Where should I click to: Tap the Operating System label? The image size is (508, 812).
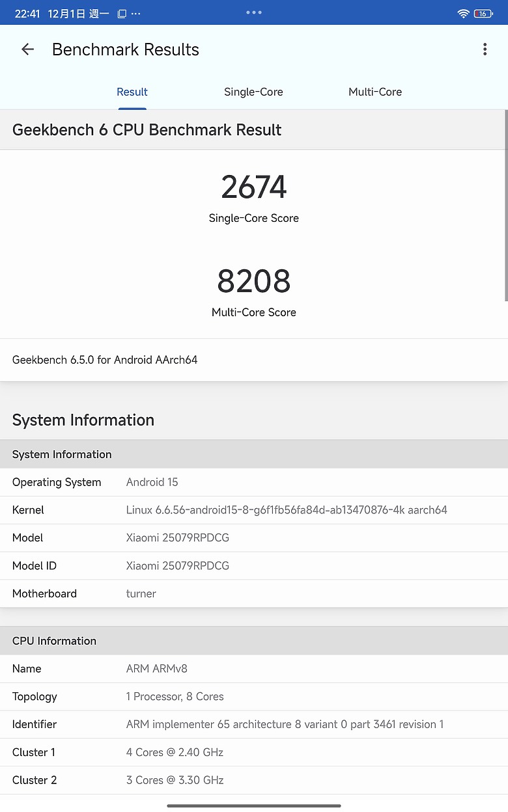pos(57,482)
